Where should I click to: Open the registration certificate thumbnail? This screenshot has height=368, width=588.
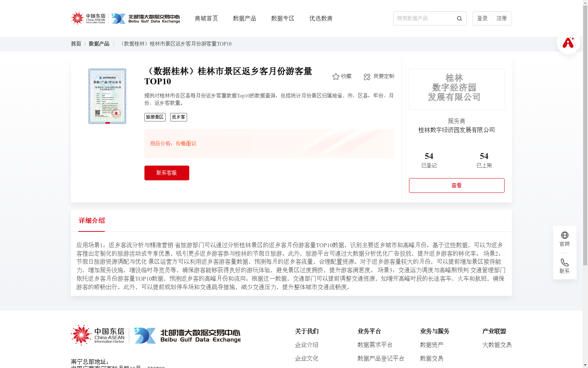pyautogui.click(x=107, y=96)
